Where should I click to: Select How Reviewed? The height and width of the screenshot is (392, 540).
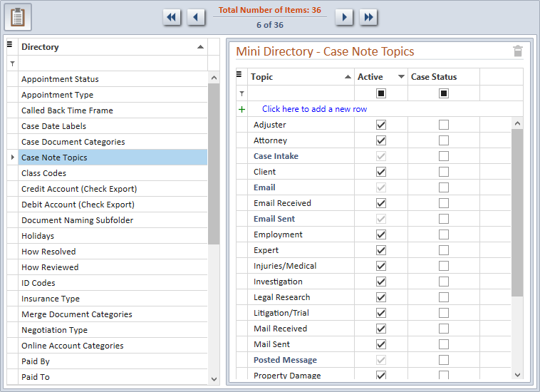[113, 267]
